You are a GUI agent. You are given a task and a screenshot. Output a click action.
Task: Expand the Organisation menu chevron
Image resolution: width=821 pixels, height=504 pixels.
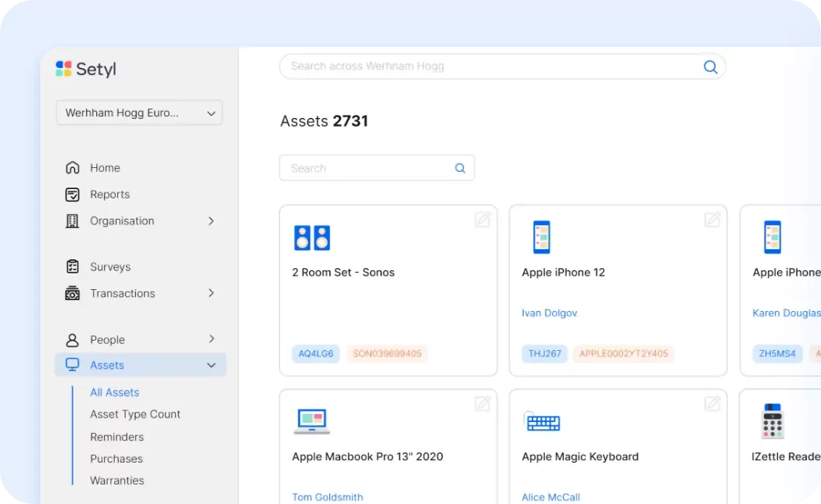(211, 221)
